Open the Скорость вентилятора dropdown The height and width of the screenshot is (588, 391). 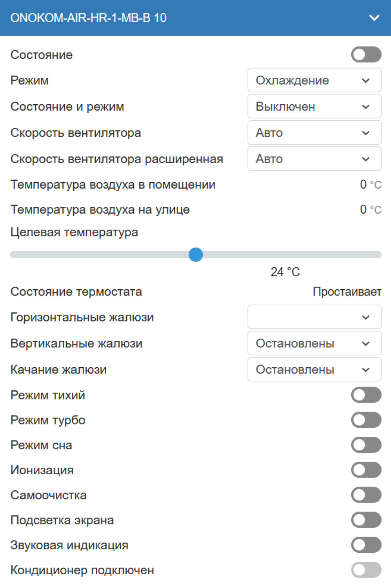tap(314, 133)
